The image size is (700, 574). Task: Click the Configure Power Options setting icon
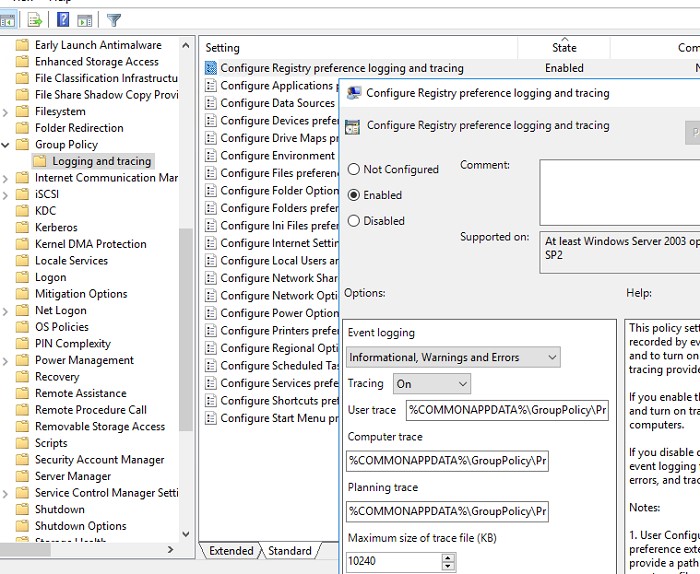(x=210, y=313)
